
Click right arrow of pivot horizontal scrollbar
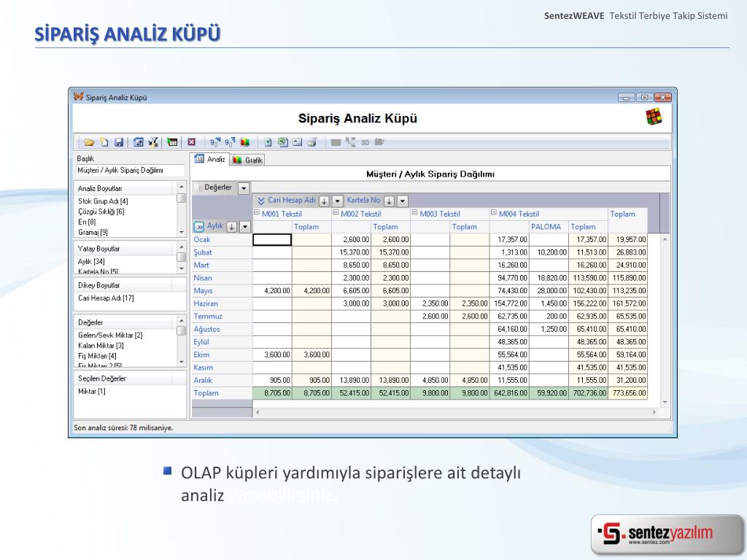click(654, 412)
